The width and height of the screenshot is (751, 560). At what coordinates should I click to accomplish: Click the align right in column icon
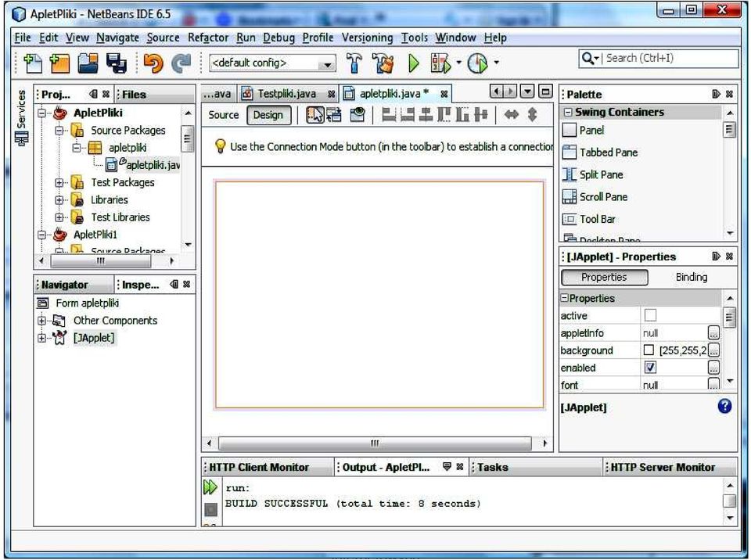click(407, 115)
